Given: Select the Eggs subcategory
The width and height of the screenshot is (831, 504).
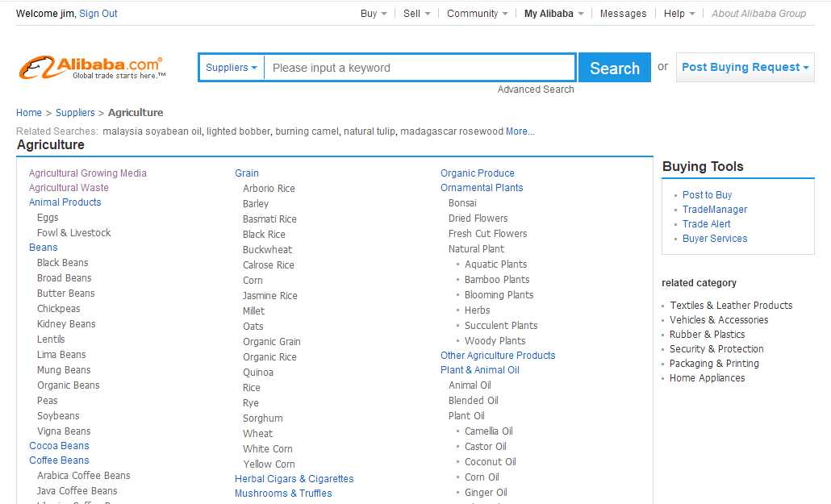Looking at the screenshot, I should tap(48, 218).
